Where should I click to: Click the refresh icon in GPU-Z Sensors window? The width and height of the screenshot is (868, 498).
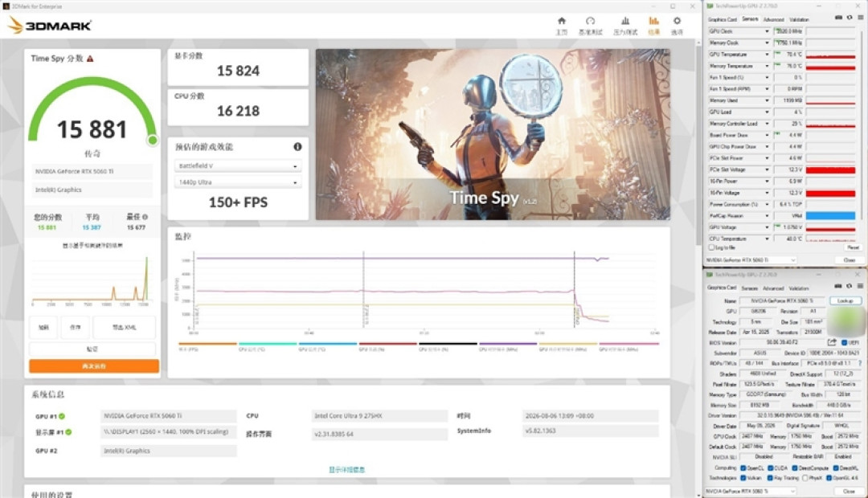pos(850,18)
